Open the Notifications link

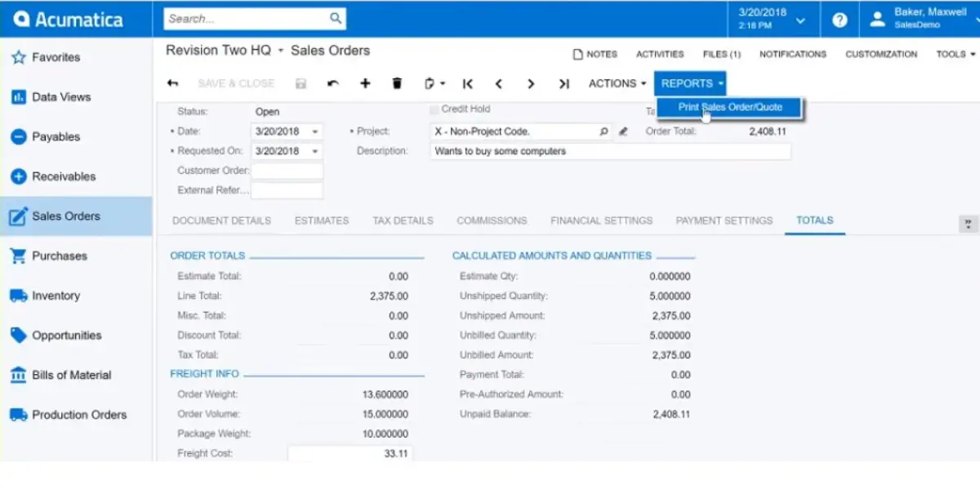coord(793,55)
